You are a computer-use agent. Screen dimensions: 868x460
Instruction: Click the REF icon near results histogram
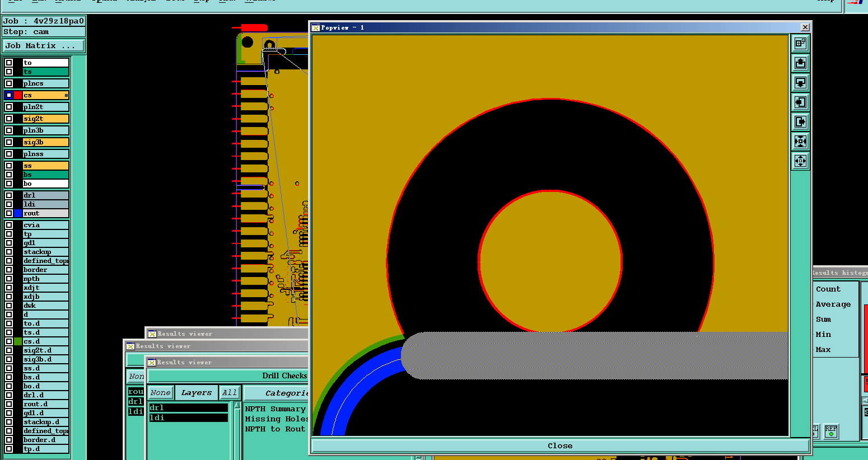[x=831, y=431]
